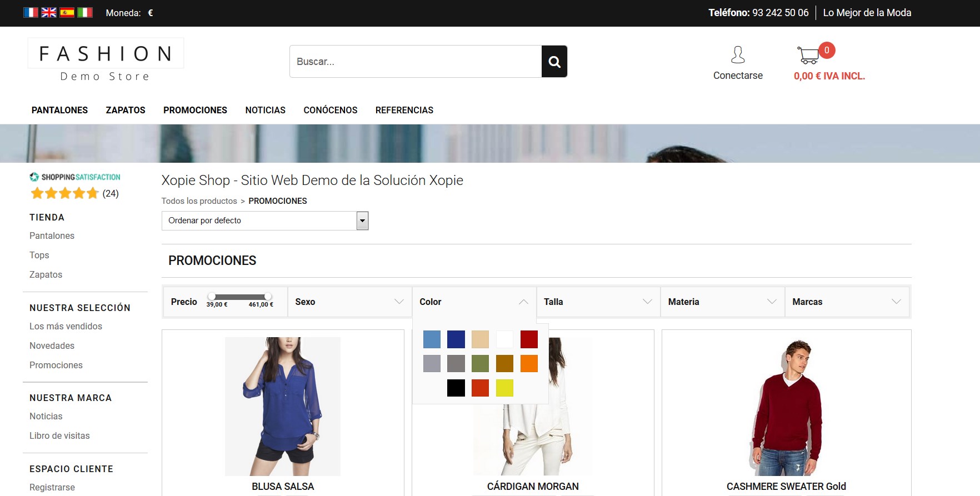The image size is (980, 496).
Task: Open the Conectarse user account icon
Action: [x=737, y=55]
